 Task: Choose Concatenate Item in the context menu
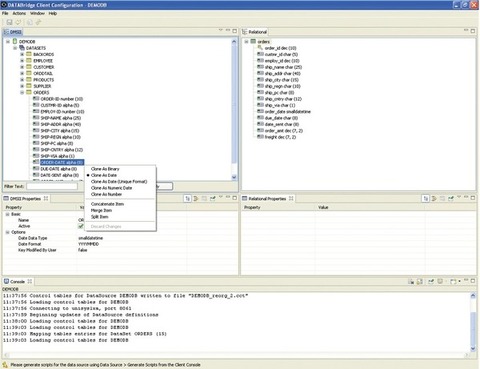pos(107,204)
